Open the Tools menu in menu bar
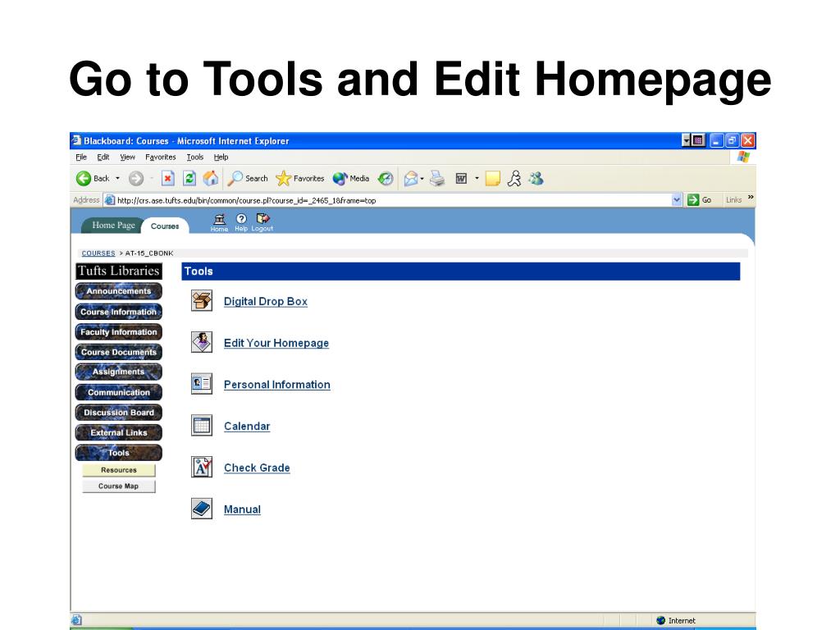Image resolution: width=840 pixels, height=630 pixels. click(195, 157)
